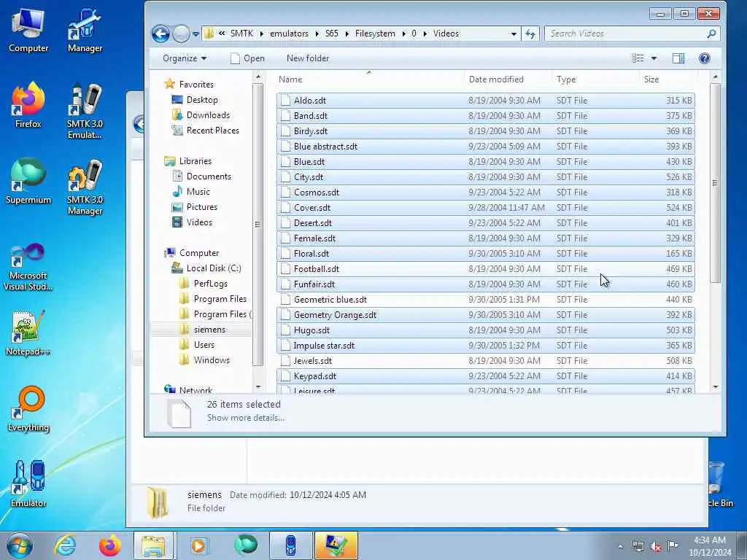This screenshot has width=747, height=560.
Task: Open the address bar history dropdown
Action: pos(514,34)
